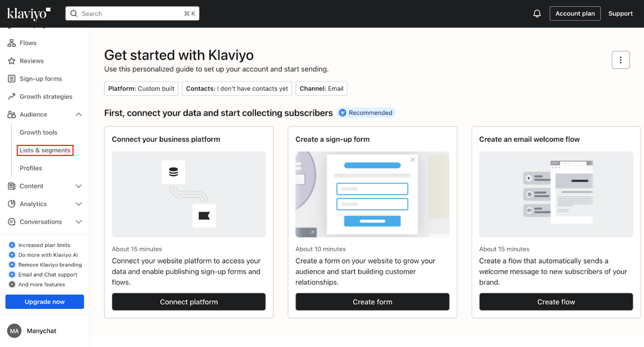Click the Sign-up forms sidebar icon
This screenshot has height=347, width=644.
tap(11, 78)
